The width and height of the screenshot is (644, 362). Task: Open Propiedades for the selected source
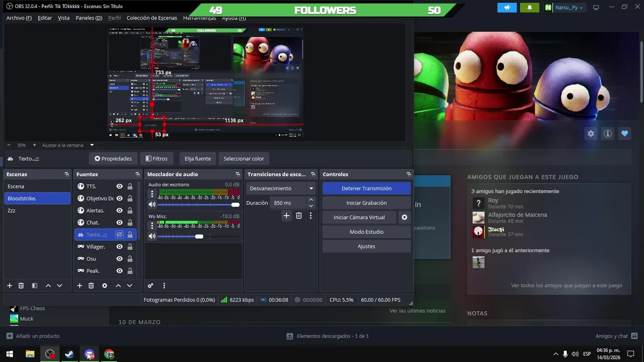pyautogui.click(x=113, y=158)
